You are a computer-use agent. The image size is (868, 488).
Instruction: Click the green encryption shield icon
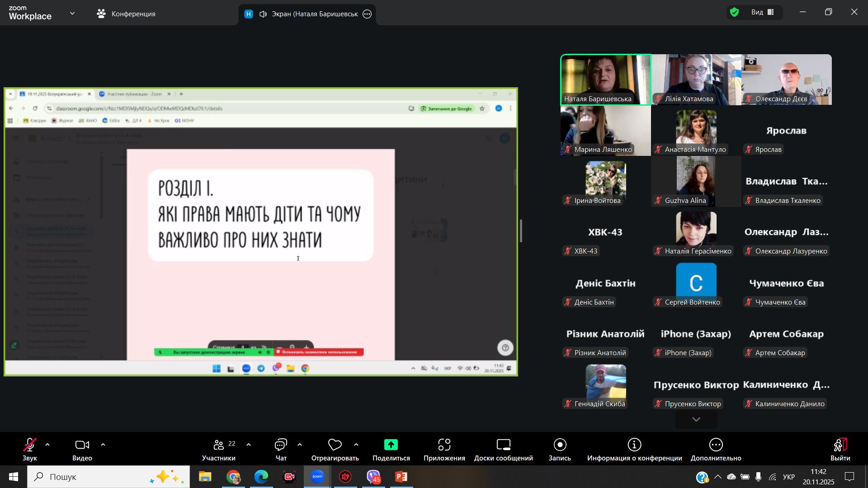(735, 13)
